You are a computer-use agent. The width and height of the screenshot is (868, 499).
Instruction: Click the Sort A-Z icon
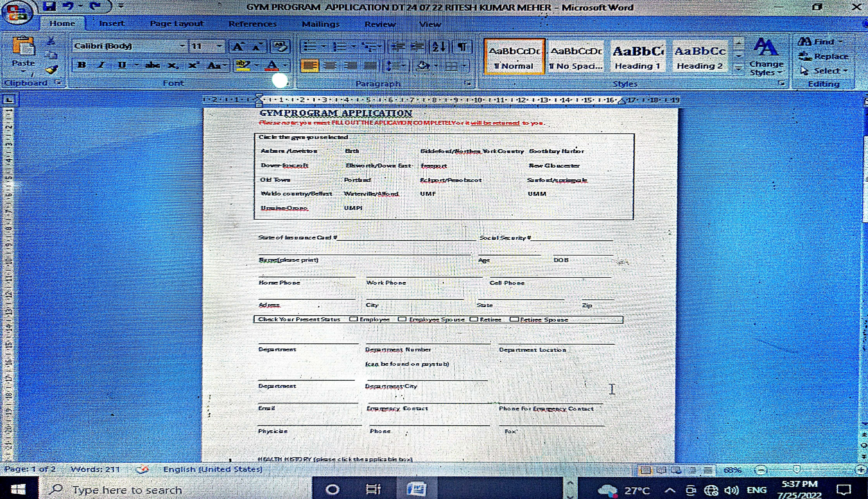(x=439, y=46)
